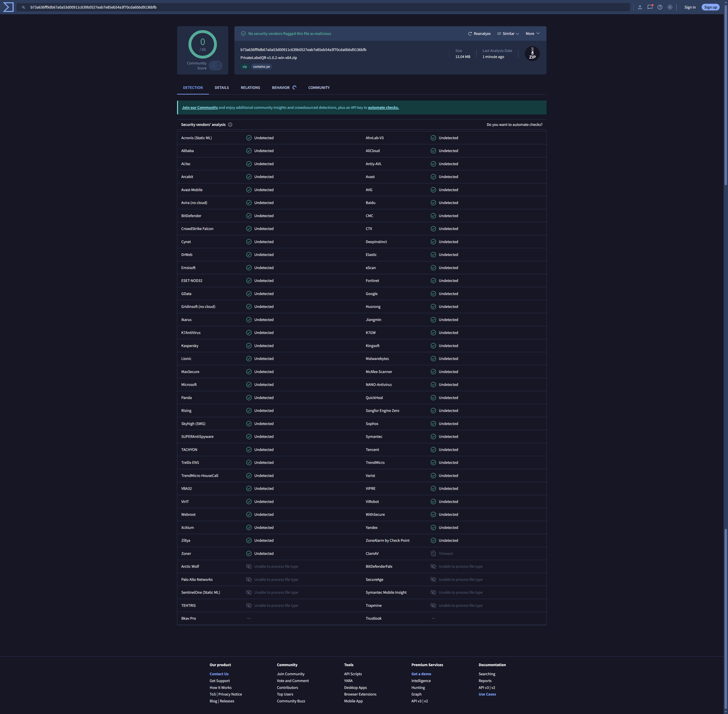
Task: Follow the Join our Community banner link
Action: pos(200,108)
